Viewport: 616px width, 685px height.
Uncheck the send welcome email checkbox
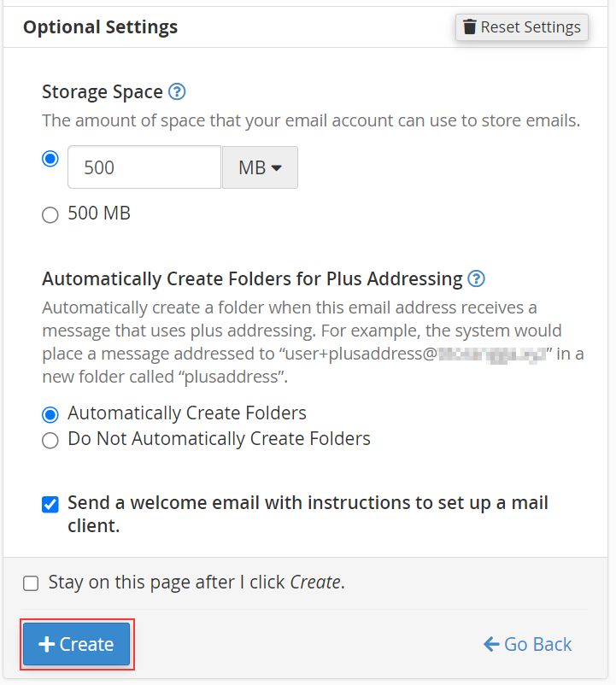coord(50,504)
